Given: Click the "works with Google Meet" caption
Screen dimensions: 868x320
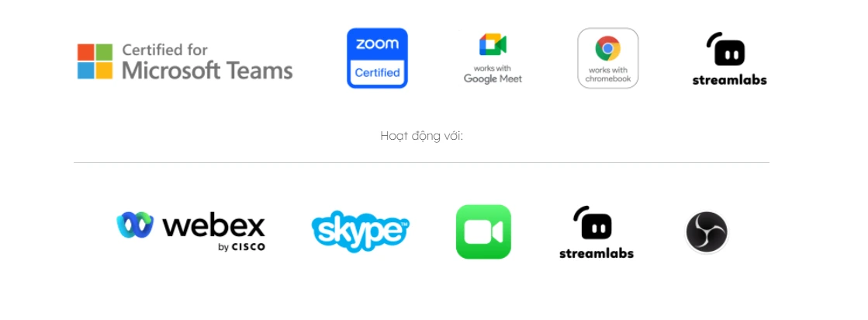Looking at the screenshot, I should pyautogui.click(x=493, y=74).
